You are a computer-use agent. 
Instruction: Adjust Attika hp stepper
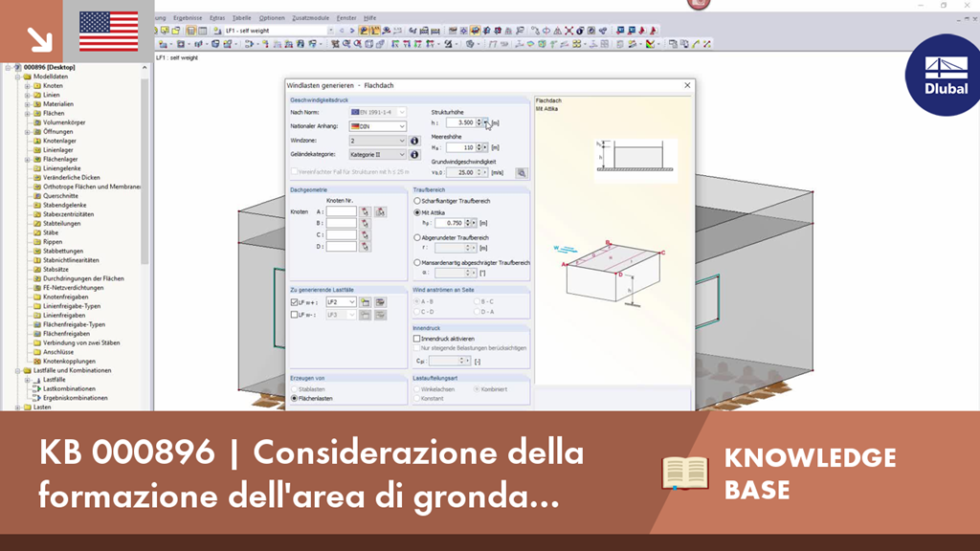(x=467, y=223)
